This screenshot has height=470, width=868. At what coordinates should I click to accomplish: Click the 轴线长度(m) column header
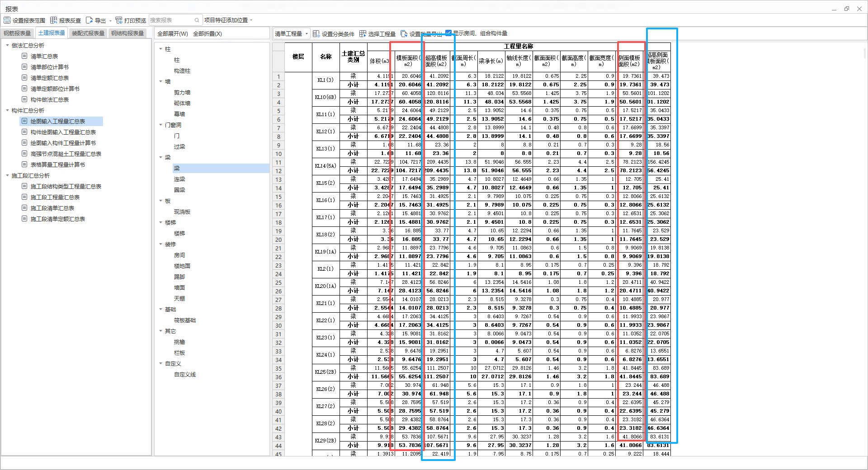click(519, 61)
